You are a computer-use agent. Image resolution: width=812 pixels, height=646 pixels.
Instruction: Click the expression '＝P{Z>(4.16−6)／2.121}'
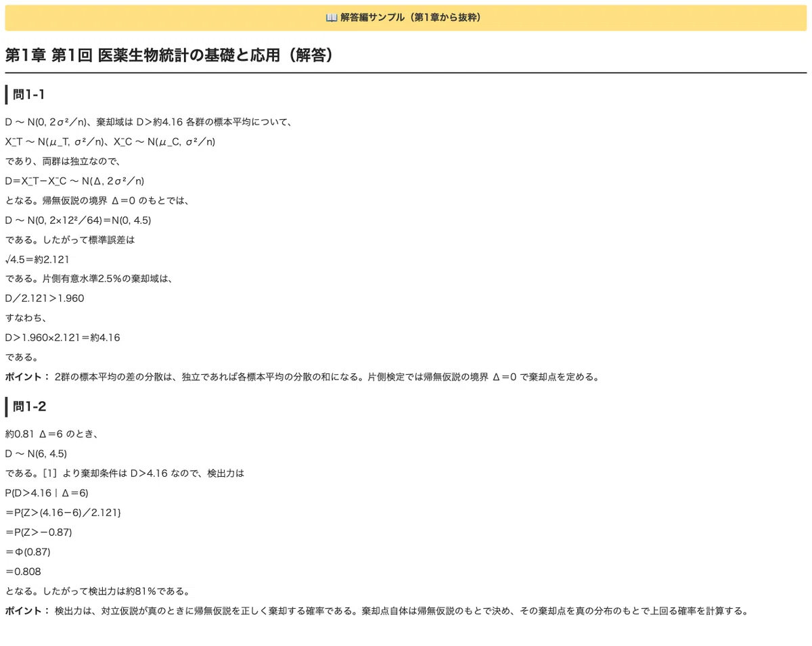coord(64,513)
